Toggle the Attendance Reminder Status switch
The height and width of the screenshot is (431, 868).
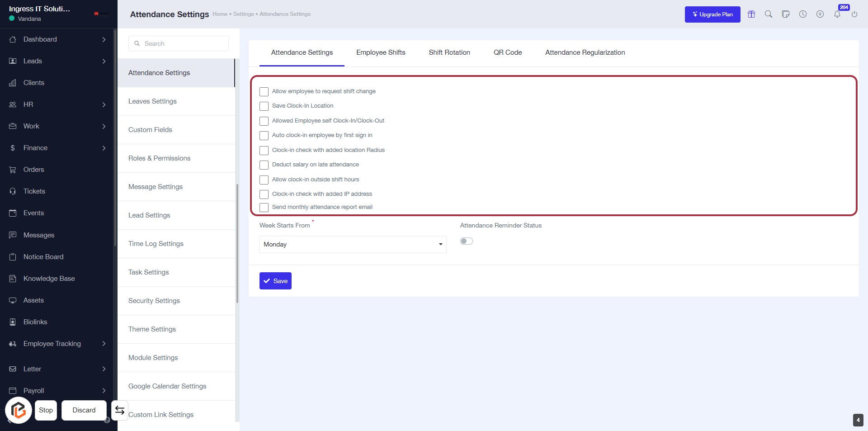(x=467, y=241)
